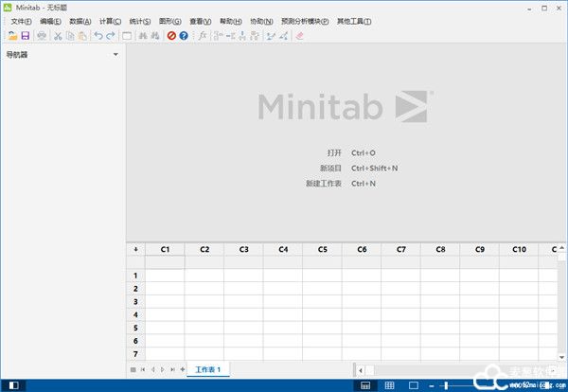Click the zoom slider handle

click(446, 385)
